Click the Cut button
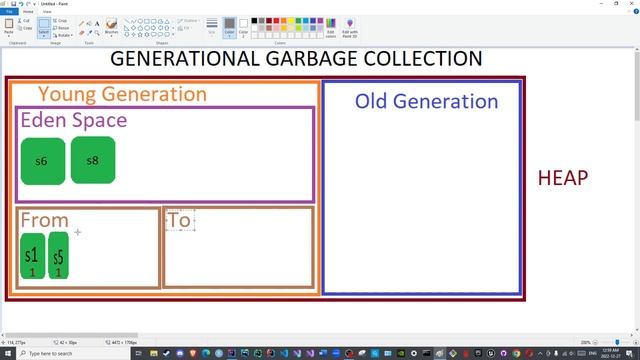The width and height of the screenshot is (640, 360). click(24, 20)
